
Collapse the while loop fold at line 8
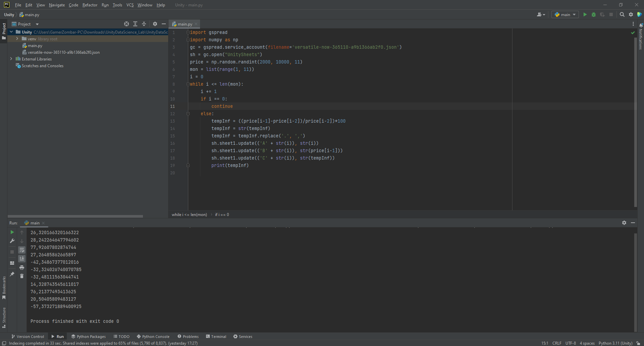188,84
